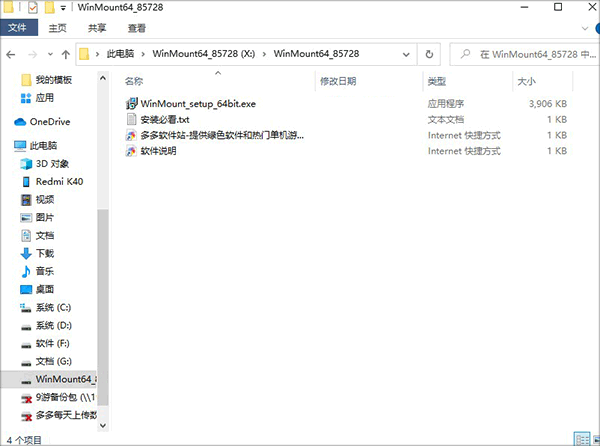600x446 pixels.
Task: Switch to the 查看 ribbon tab
Action: [137, 28]
